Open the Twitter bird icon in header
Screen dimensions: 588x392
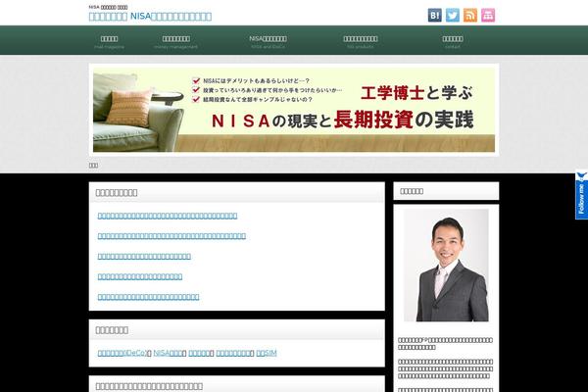pyautogui.click(x=452, y=16)
